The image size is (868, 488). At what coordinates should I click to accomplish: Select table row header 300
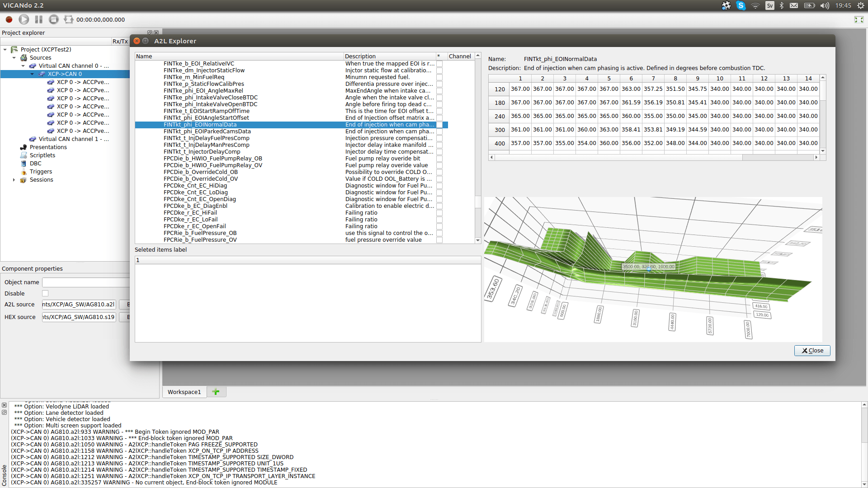(x=499, y=130)
